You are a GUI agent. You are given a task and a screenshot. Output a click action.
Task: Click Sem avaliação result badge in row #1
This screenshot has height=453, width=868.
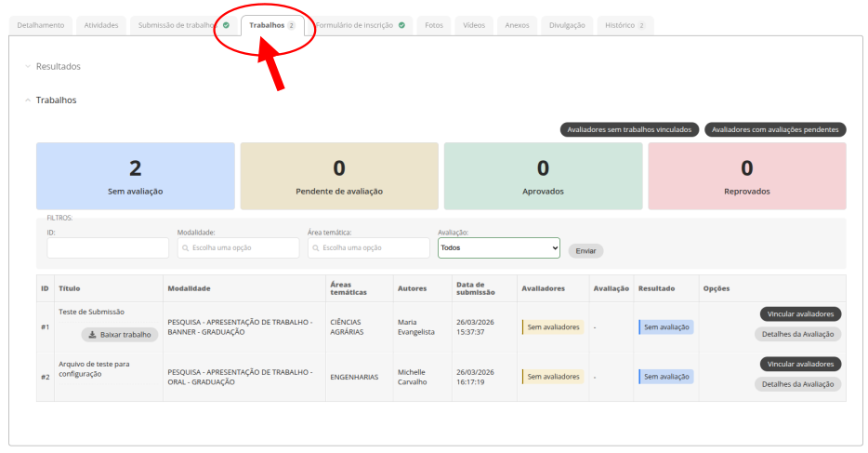point(666,327)
